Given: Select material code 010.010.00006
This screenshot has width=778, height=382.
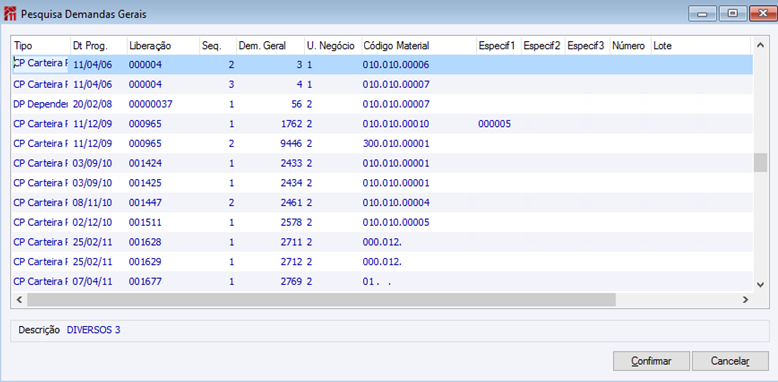Looking at the screenshot, I should coord(396,64).
